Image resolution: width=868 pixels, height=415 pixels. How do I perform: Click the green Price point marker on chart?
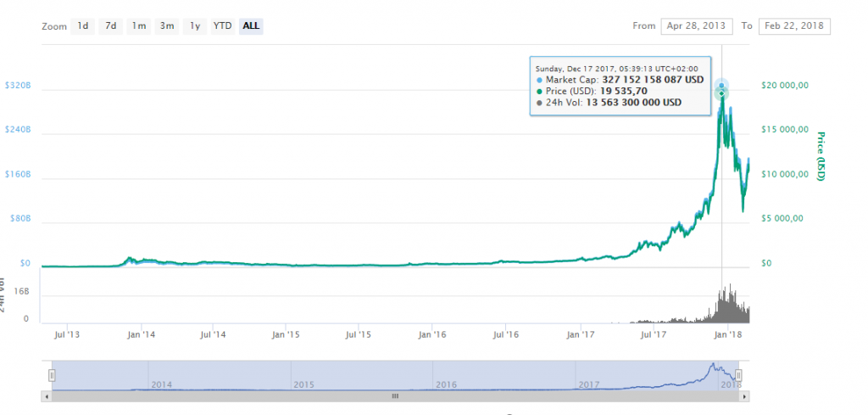tap(721, 93)
